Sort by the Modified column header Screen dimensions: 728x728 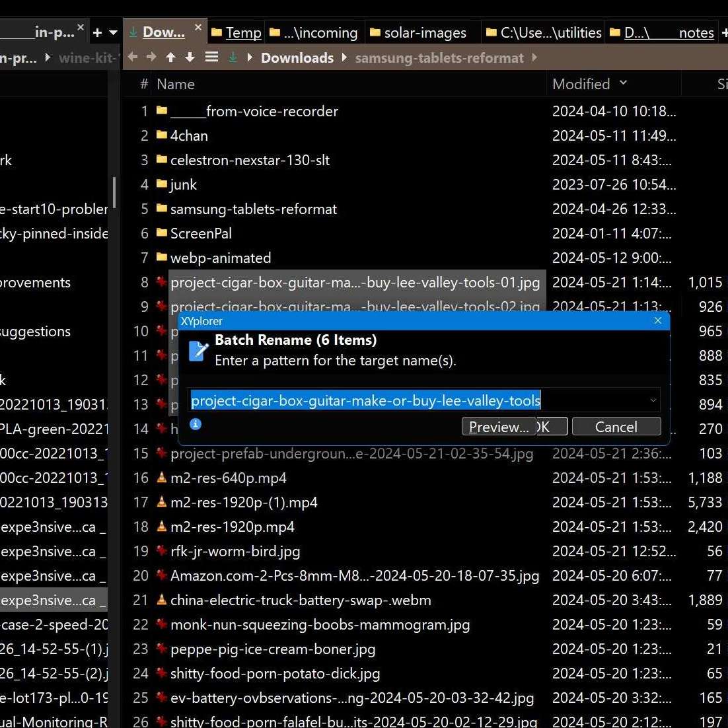pos(581,84)
